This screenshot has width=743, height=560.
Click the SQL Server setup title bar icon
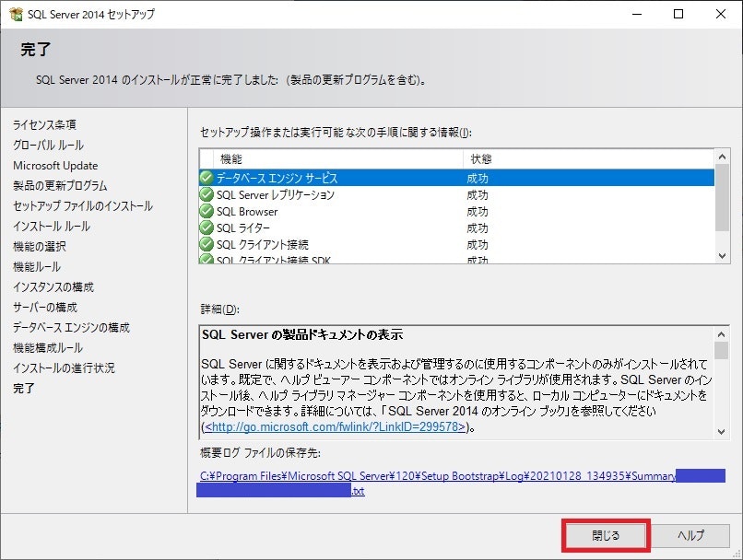click(16, 14)
